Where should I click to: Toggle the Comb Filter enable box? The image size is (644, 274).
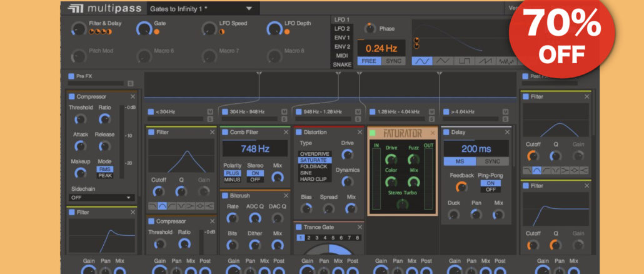(x=225, y=132)
